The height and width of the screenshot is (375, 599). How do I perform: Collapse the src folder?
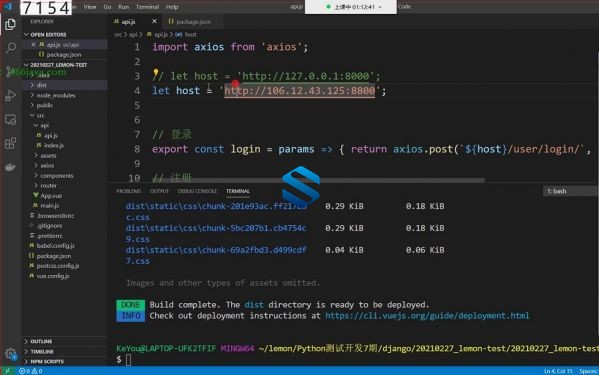(x=40, y=115)
